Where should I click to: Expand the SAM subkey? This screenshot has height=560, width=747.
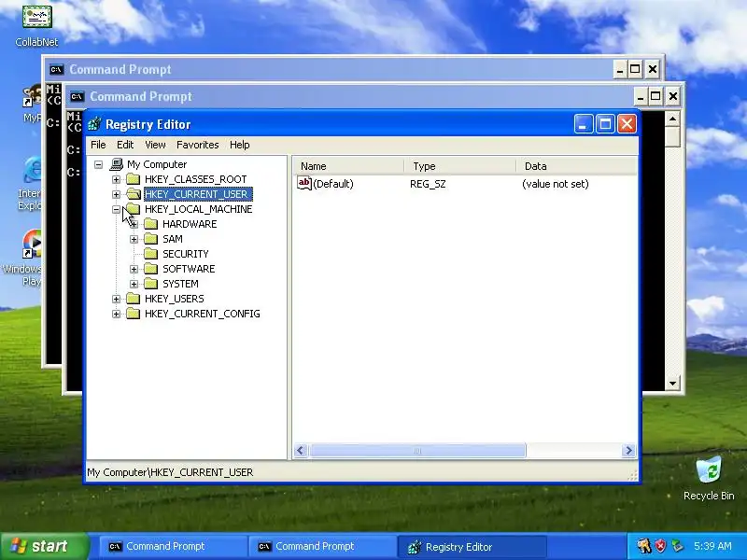(134, 239)
